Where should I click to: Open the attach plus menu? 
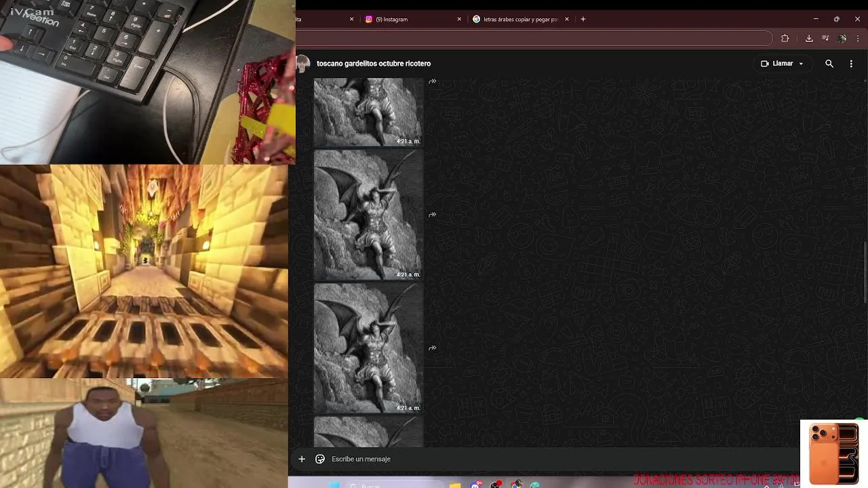click(x=302, y=459)
